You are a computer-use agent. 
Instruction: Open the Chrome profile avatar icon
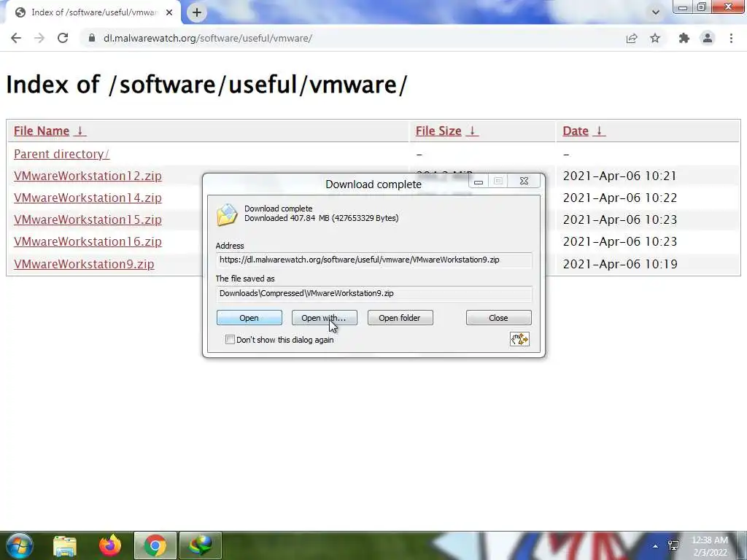708,38
